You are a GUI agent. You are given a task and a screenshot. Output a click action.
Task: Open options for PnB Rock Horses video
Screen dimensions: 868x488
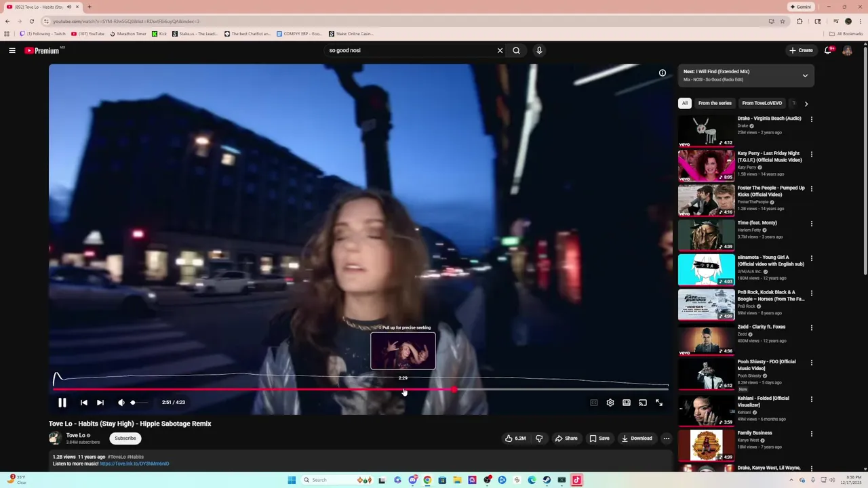click(811, 293)
